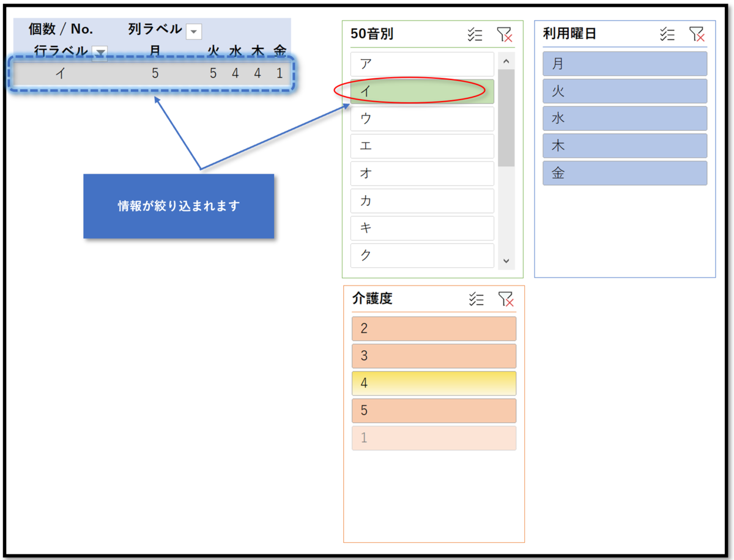Open the 列ラベル dropdown arrow

(193, 31)
